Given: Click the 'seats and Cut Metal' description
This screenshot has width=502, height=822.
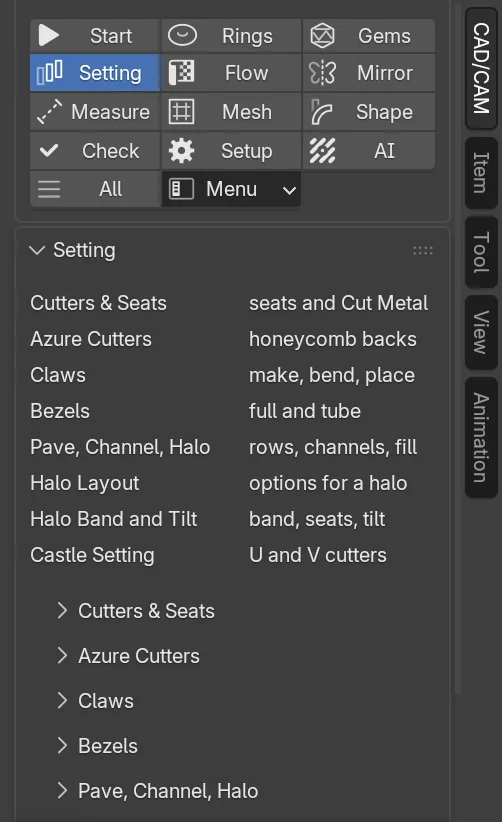Looking at the screenshot, I should click(x=339, y=303).
